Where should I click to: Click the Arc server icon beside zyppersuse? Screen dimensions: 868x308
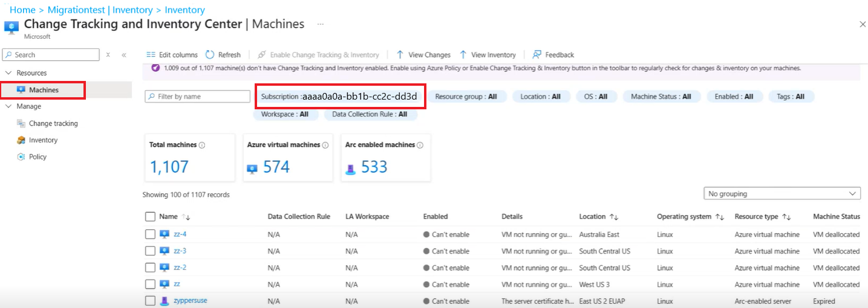click(165, 301)
